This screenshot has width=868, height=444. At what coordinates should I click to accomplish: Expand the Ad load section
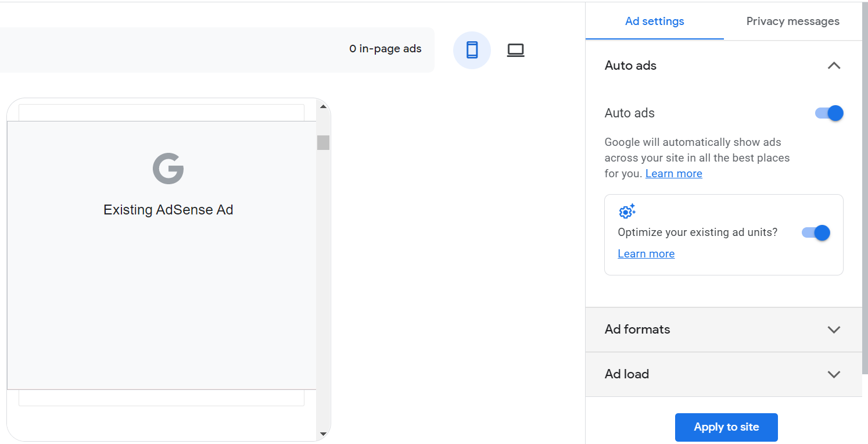(834, 374)
